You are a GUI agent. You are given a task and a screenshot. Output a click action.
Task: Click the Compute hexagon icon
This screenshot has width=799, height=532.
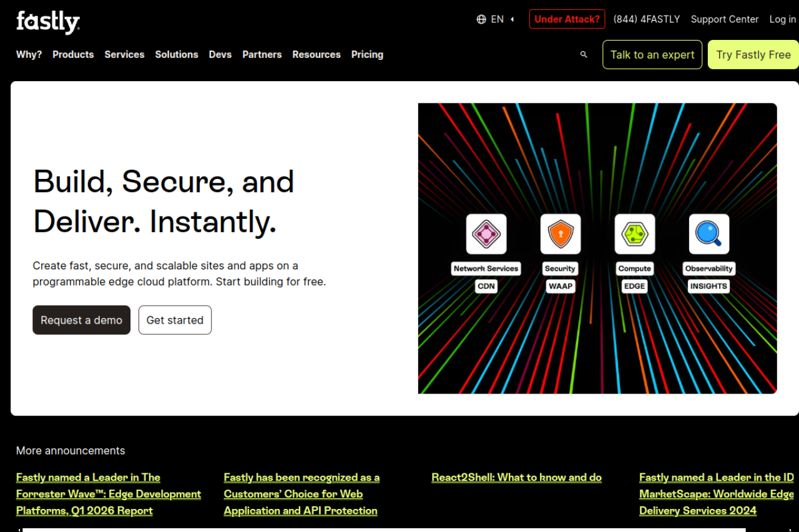click(x=634, y=234)
